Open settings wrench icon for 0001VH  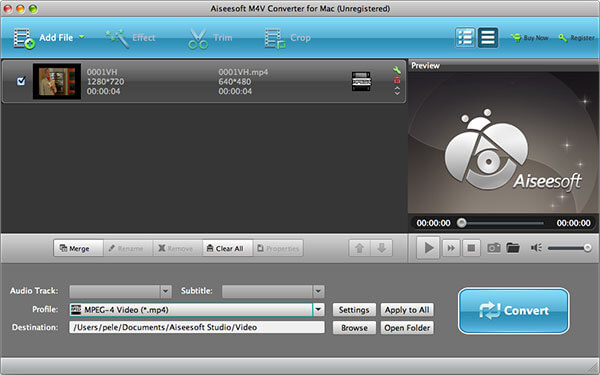click(397, 70)
